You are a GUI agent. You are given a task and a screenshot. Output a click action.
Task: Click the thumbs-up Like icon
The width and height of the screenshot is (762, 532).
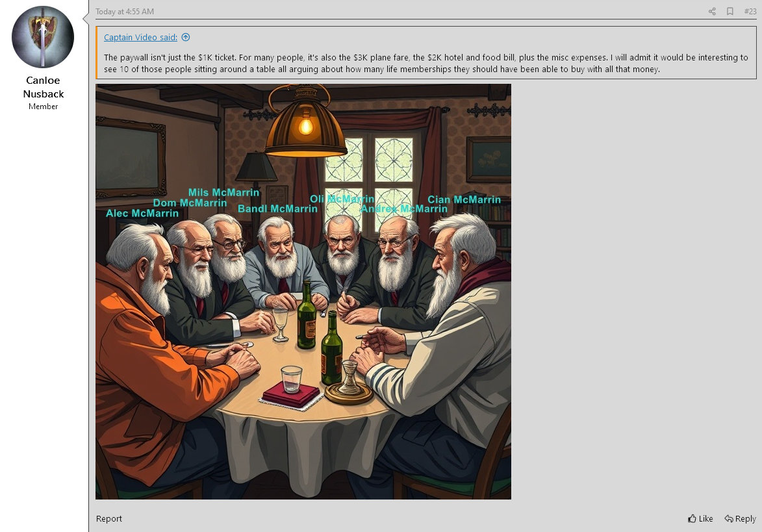click(692, 518)
